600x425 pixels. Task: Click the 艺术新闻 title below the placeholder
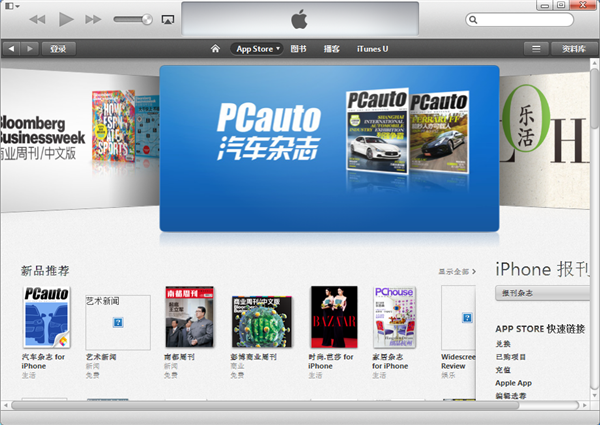[101, 357]
